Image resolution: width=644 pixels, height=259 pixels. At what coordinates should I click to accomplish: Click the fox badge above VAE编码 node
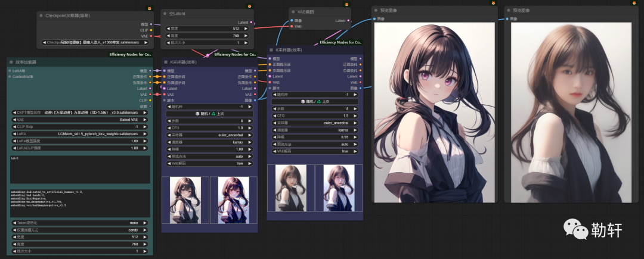point(348,4)
